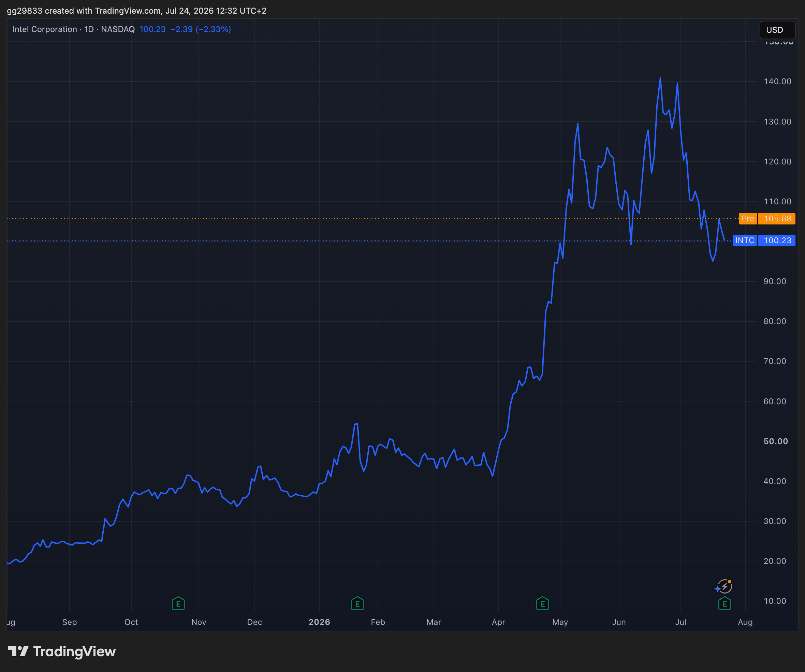
Task: Click the TradingView logo icon
Action: (18, 651)
